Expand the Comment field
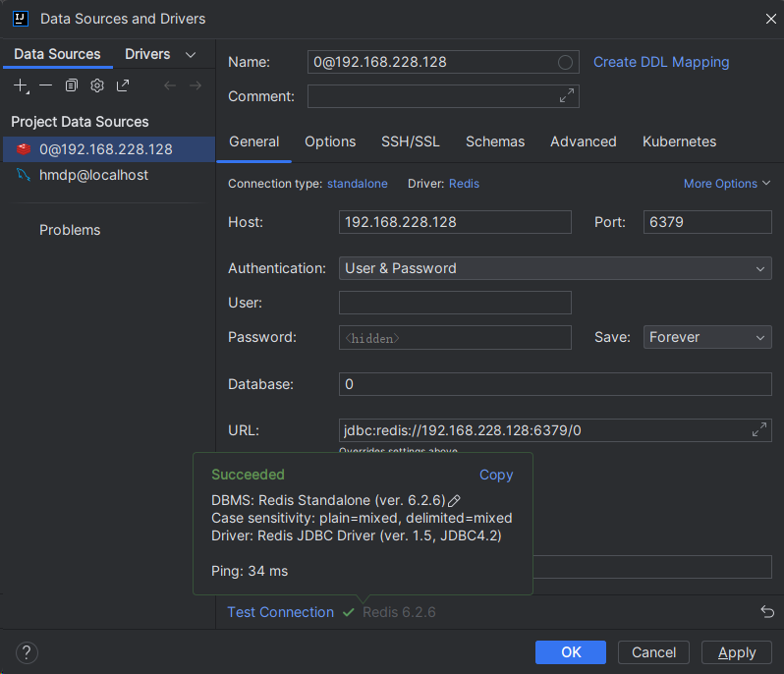Image resolution: width=784 pixels, height=674 pixels. pos(567,95)
